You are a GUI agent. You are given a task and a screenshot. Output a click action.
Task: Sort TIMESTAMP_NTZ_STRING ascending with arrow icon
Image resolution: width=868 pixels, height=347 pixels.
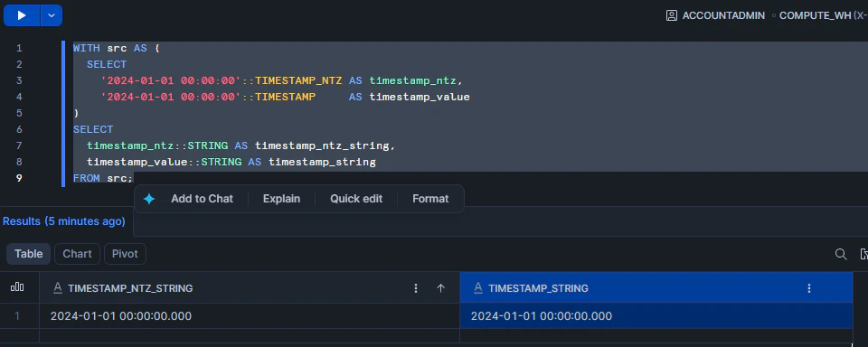(x=440, y=287)
